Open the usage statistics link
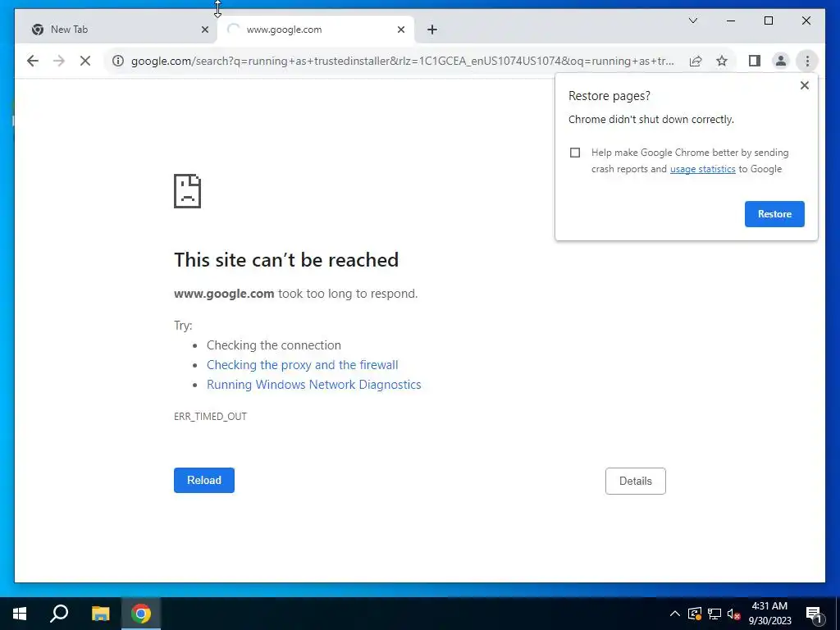This screenshot has width=840, height=630. pyautogui.click(x=702, y=169)
